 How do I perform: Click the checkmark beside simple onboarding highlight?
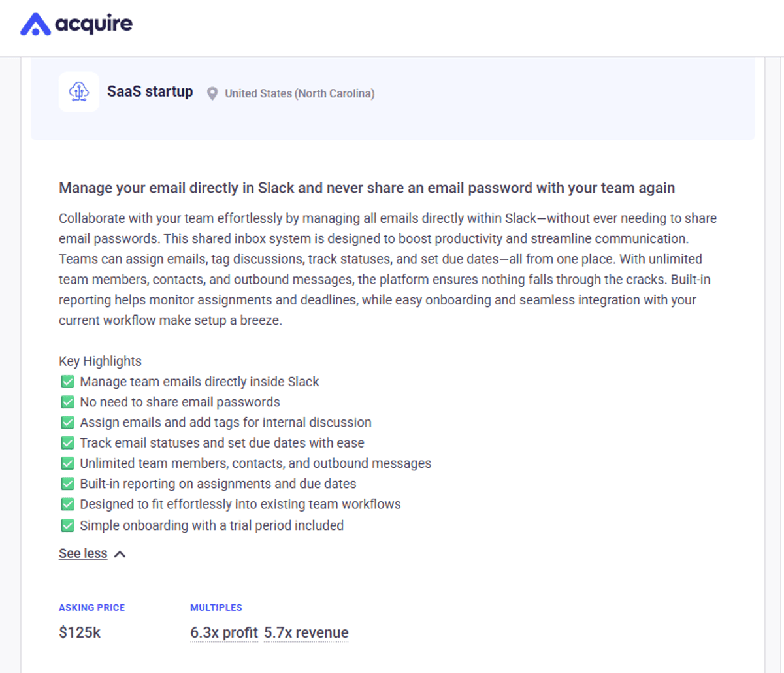coord(67,525)
